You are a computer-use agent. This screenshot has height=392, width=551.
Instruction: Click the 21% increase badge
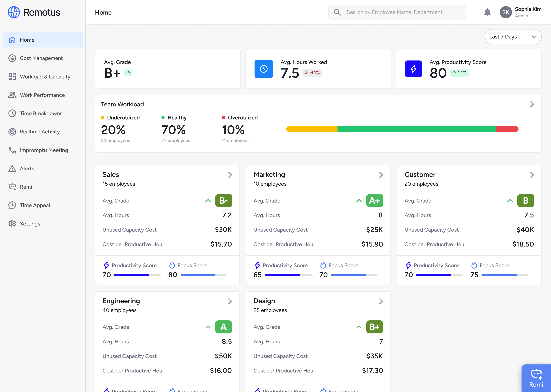pos(459,73)
